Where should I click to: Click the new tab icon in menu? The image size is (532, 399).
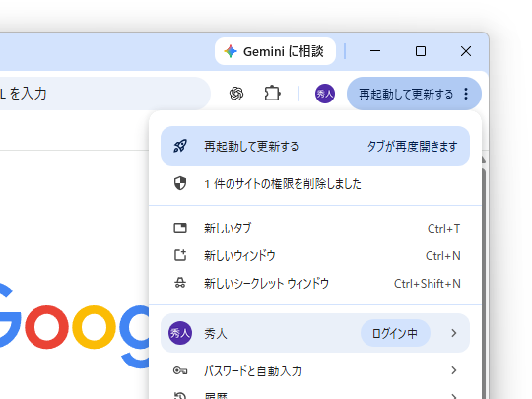[x=180, y=228]
